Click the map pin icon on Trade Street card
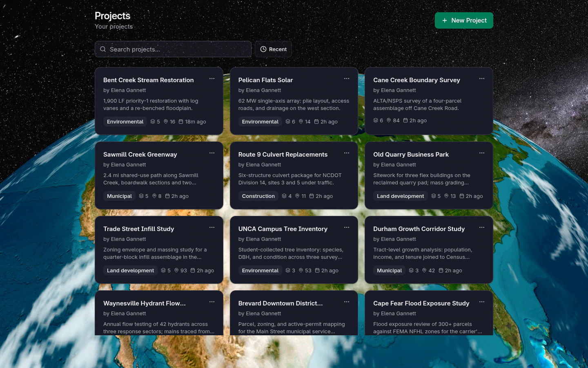Image resolution: width=588 pixels, height=368 pixels. click(x=177, y=270)
